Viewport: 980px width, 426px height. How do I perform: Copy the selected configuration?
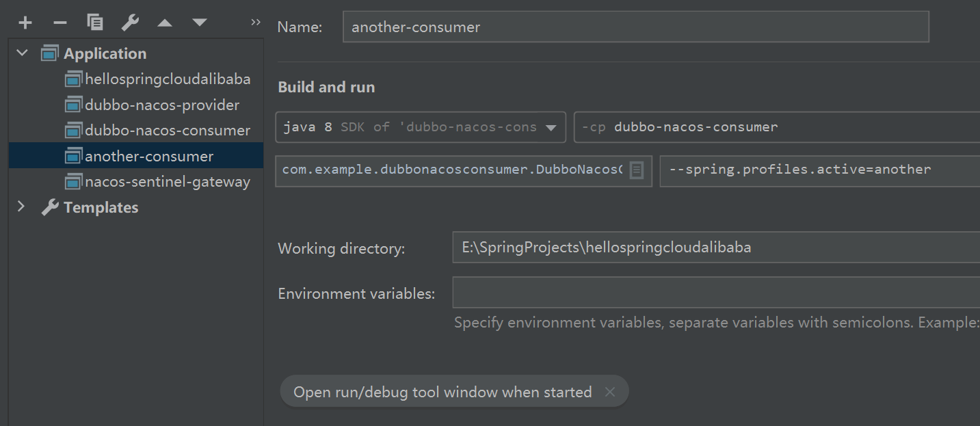(95, 23)
